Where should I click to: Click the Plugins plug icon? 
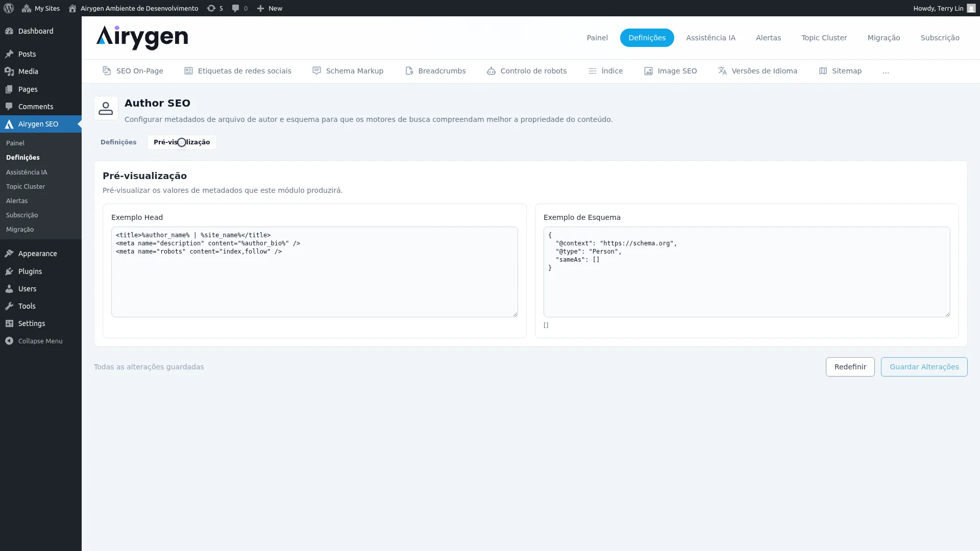[9, 271]
